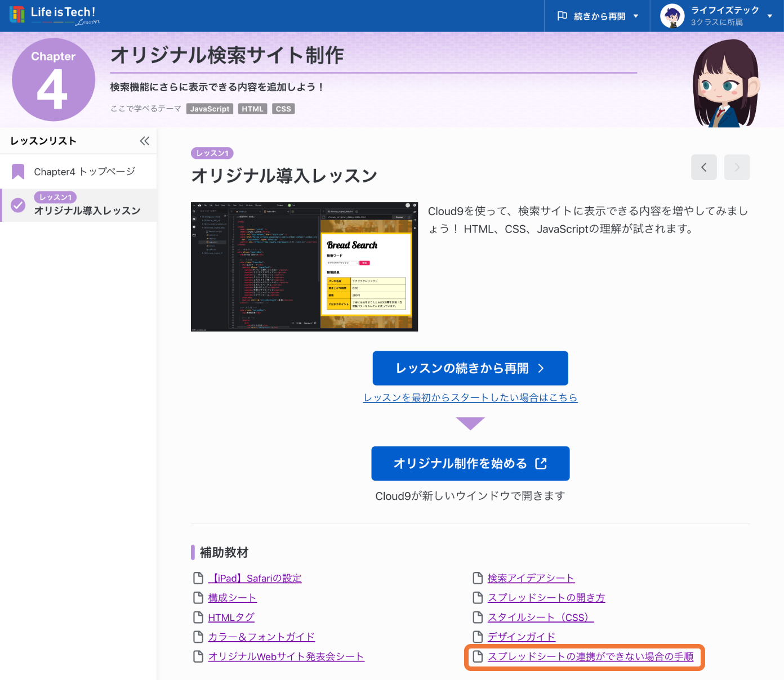The height and width of the screenshot is (680, 784).
Task: Select オリジナル導入レッスン in the sidebar
Action: click(x=87, y=211)
